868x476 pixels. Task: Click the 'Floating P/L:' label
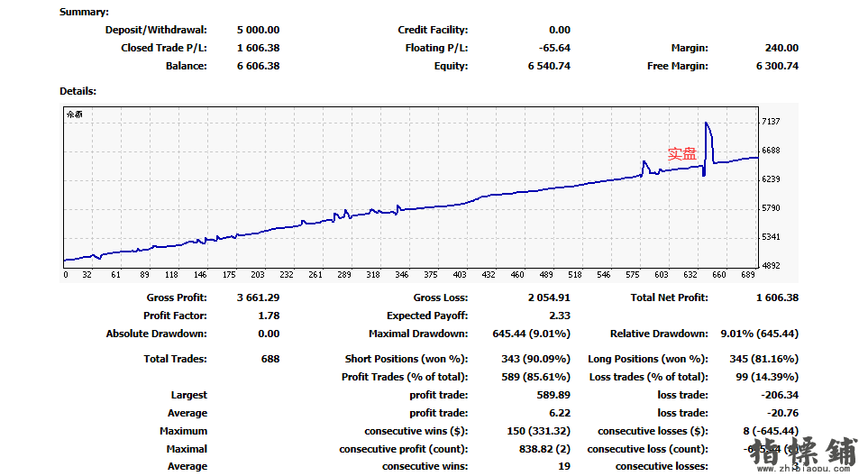pyautogui.click(x=436, y=48)
